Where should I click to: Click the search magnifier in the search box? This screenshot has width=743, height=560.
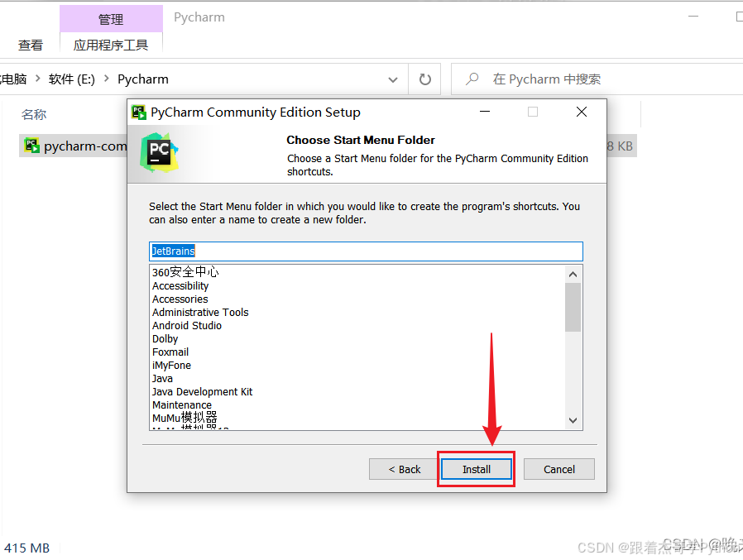tap(471, 79)
